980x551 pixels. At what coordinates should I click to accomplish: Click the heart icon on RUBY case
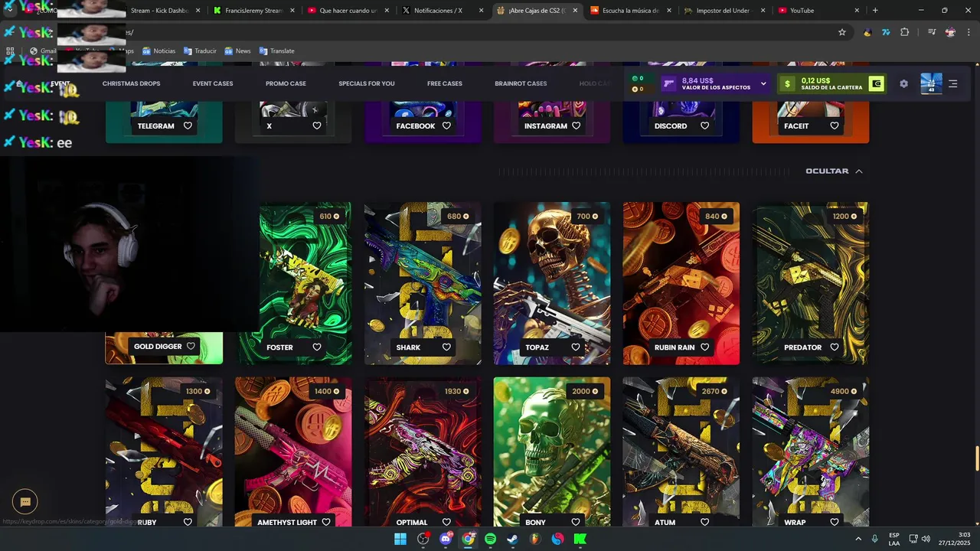[x=188, y=522]
